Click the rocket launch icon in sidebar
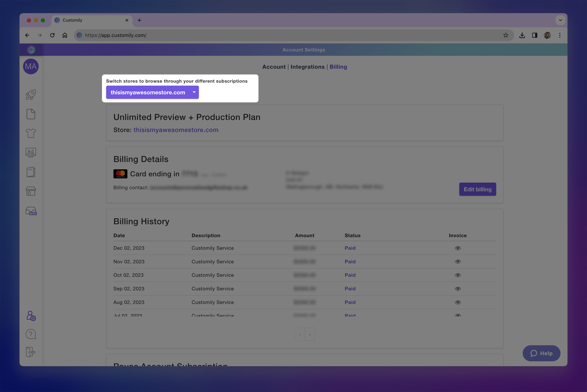The image size is (587, 392). (31, 95)
